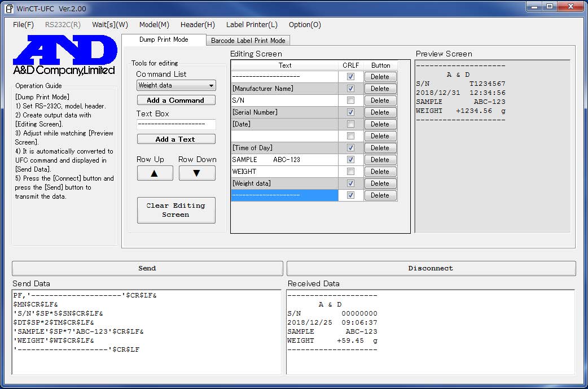Switch to Barcode Label Print Mode tab
Screen dimensions: 588x389
point(249,40)
